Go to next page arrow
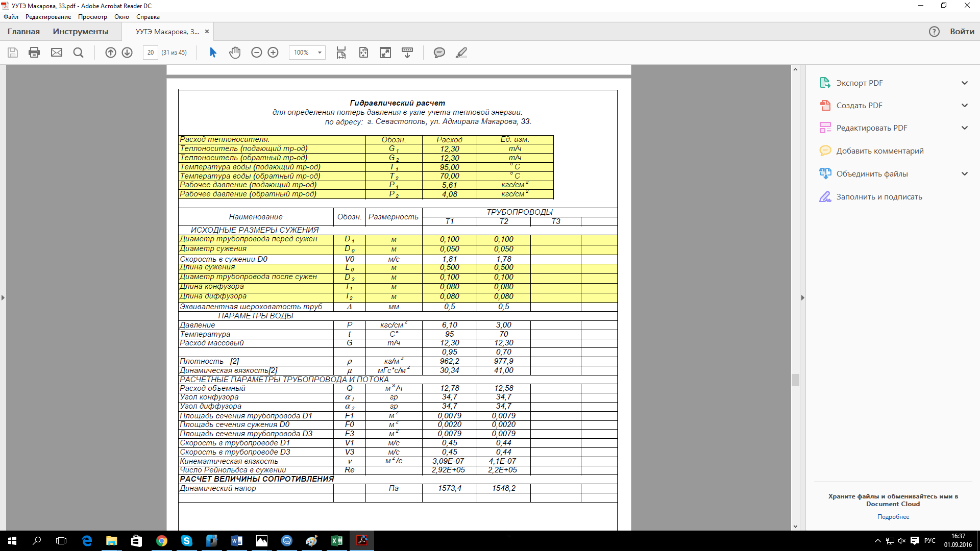This screenshot has height=551, width=980. pyautogui.click(x=127, y=53)
